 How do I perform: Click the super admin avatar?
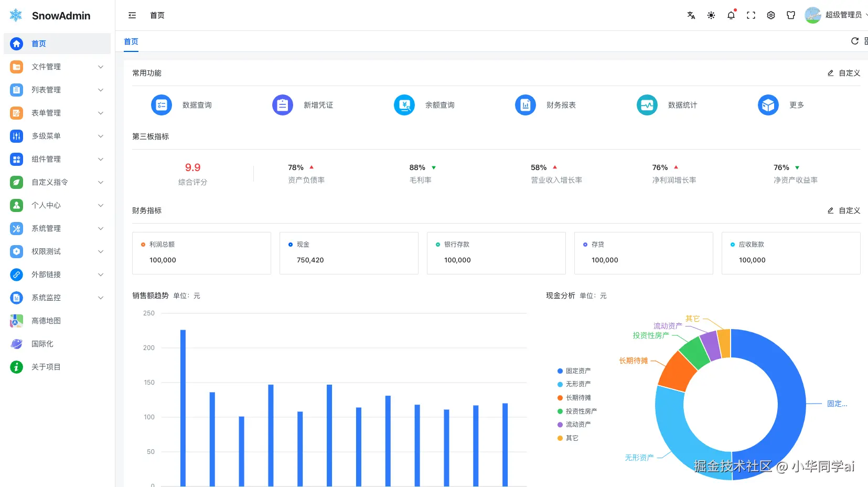coord(813,15)
